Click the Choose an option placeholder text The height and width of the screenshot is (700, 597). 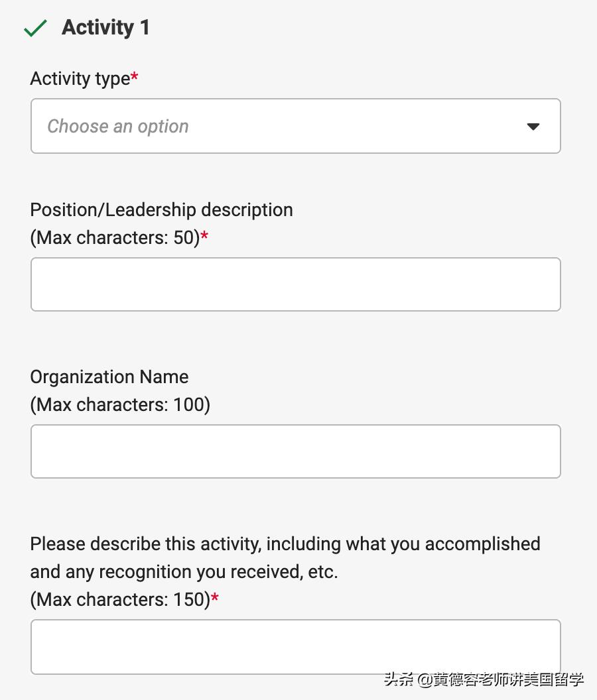pos(118,126)
